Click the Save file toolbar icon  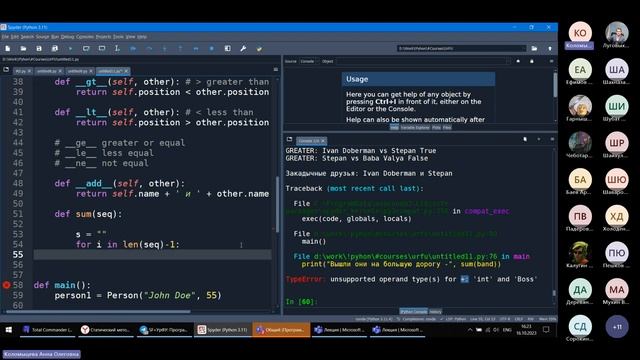pyautogui.click(x=39, y=49)
